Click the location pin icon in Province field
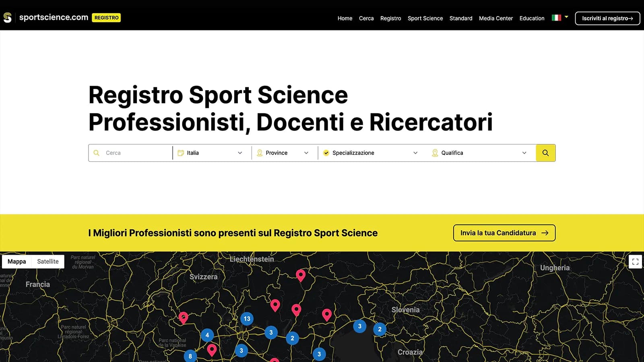644x362 pixels. (260, 153)
